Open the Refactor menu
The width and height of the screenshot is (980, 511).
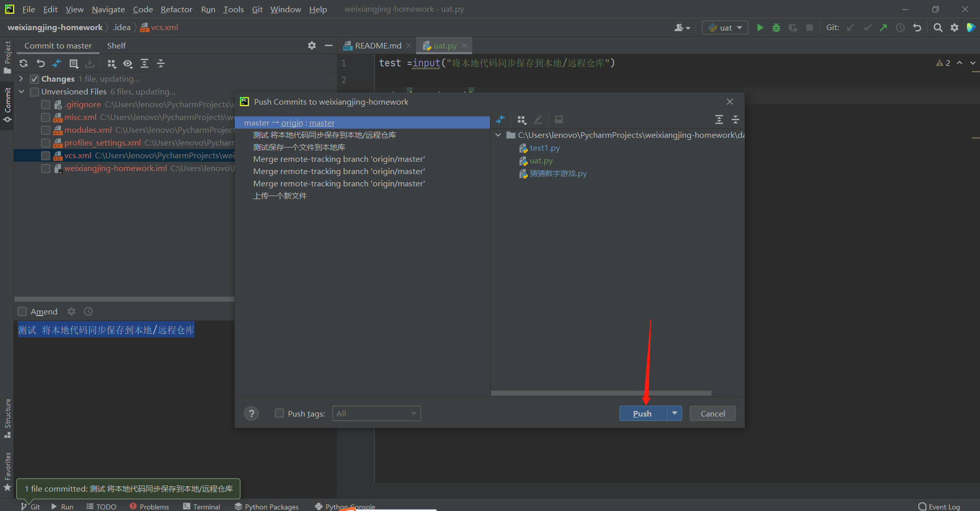click(x=176, y=9)
